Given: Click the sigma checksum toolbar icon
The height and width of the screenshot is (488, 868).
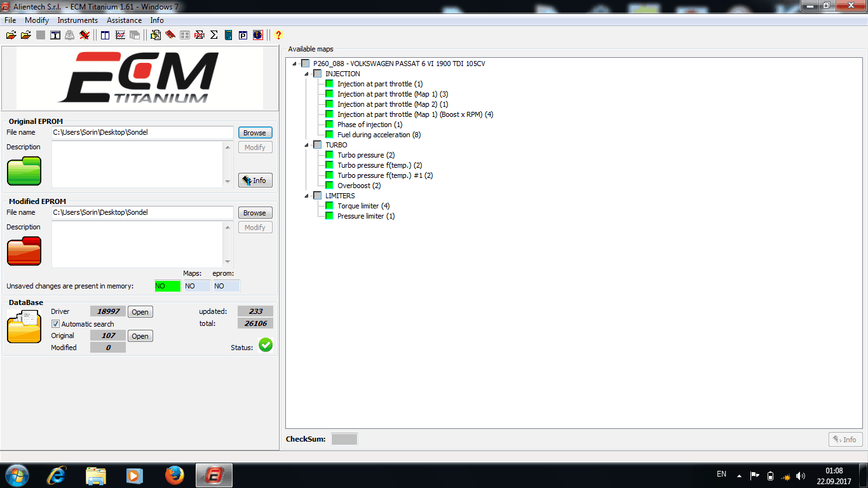Looking at the screenshot, I should point(214,35).
